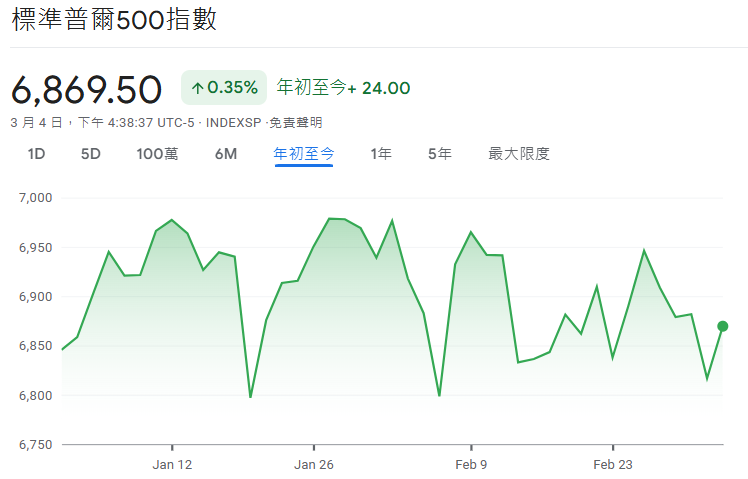Switch to the 1年 range tab
This screenshot has width=748, height=479.
[381, 154]
